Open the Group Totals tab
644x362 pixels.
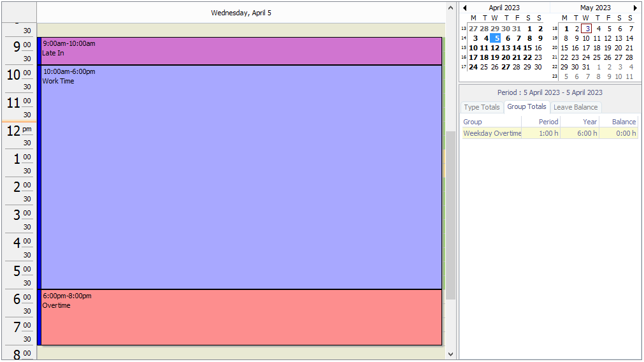point(526,107)
